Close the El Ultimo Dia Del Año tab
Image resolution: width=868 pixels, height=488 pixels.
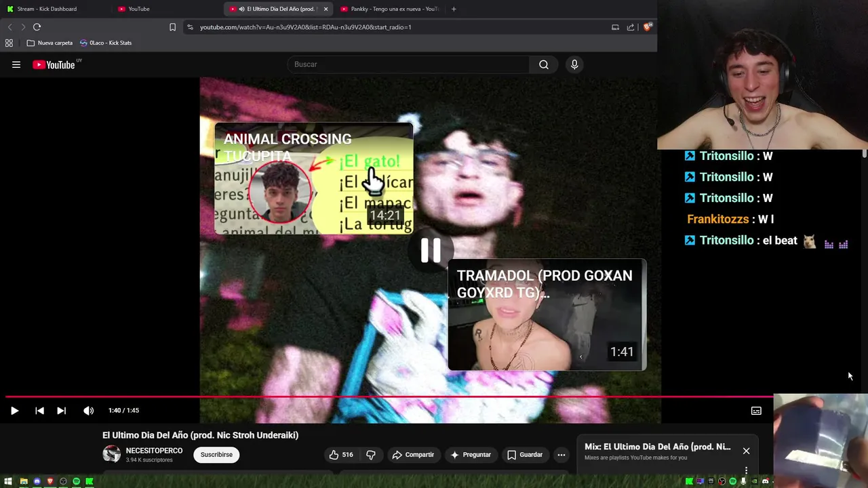(325, 9)
